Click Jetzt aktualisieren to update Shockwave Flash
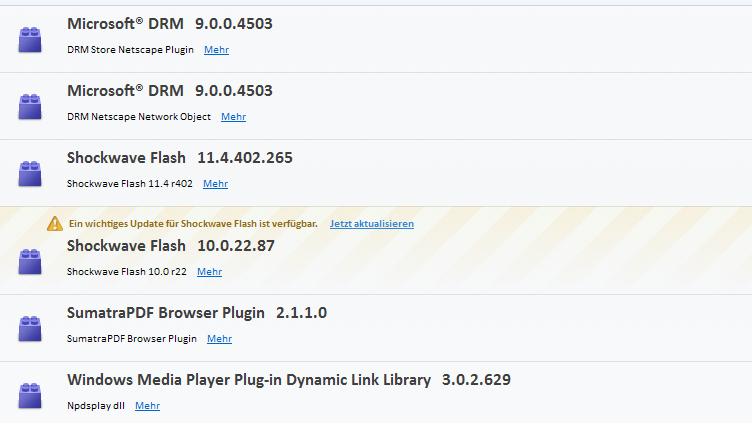The width and height of the screenshot is (752, 425). click(371, 224)
